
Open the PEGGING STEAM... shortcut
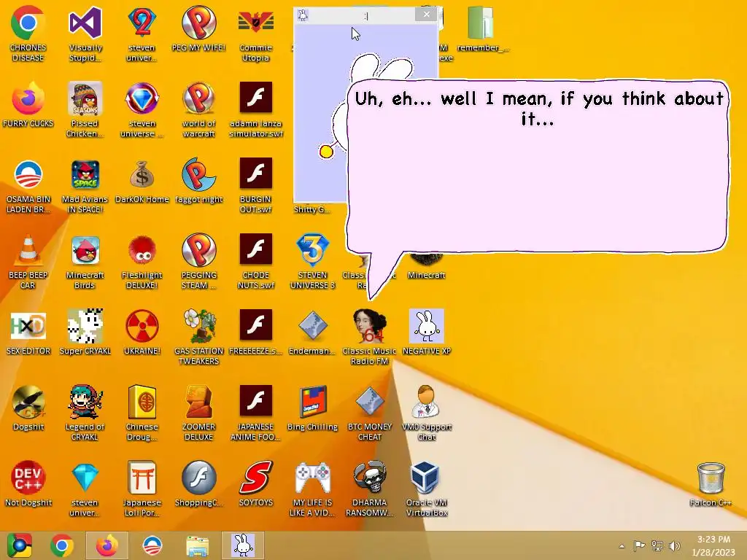click(x=198, y=251)
